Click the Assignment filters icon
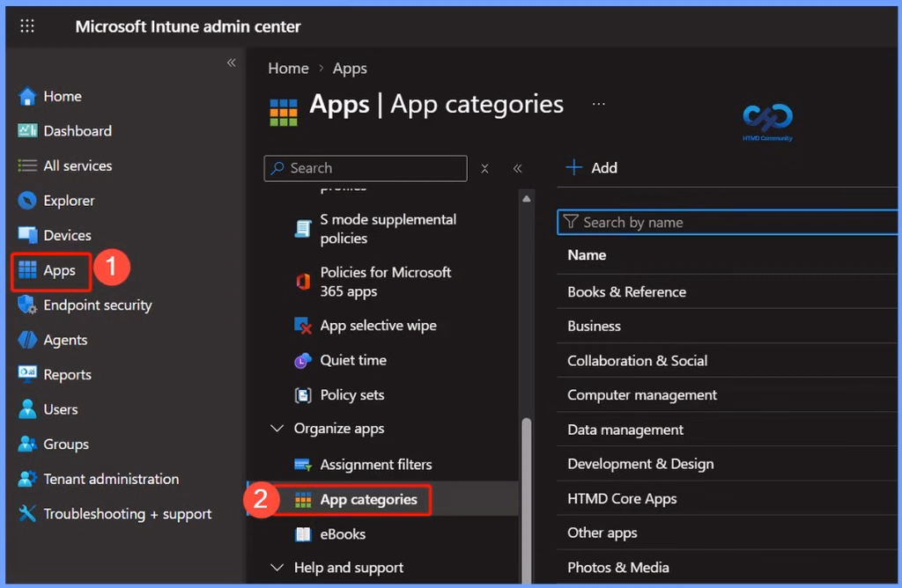902x588 pixels. click(303, 465)
